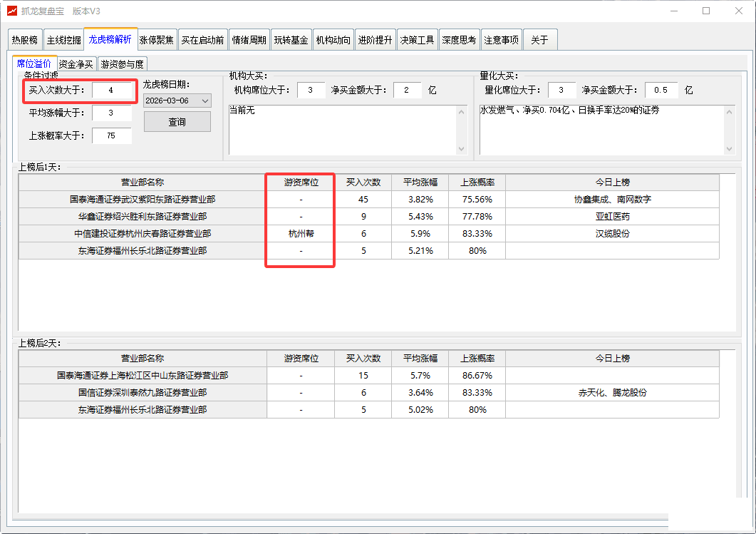The image size is (756, 534).
Task: Open the 主线挖掘 tab
Action: point(63,40)
